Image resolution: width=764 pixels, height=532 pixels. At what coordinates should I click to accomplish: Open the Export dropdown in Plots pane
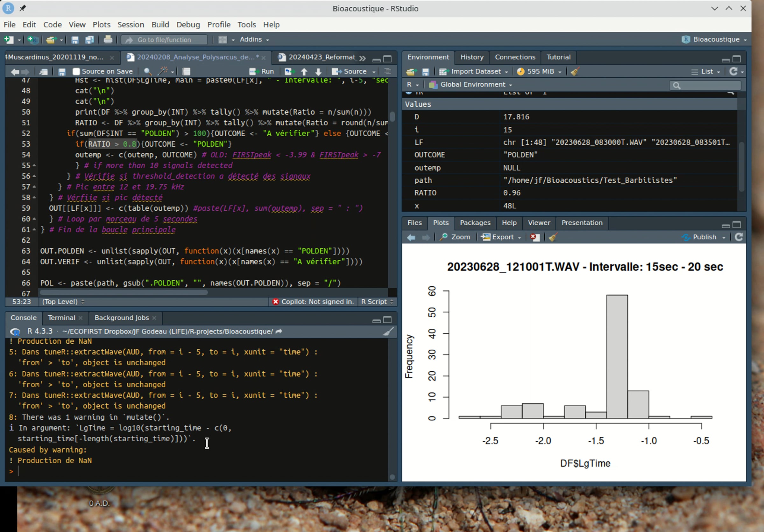point(502,237)
